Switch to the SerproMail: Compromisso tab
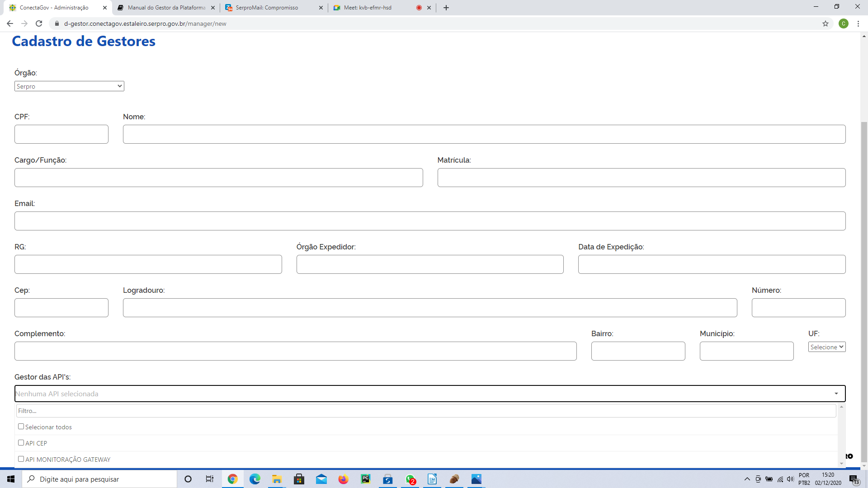The height and width of the screenshot is (488, 868). tap(274, 8)
